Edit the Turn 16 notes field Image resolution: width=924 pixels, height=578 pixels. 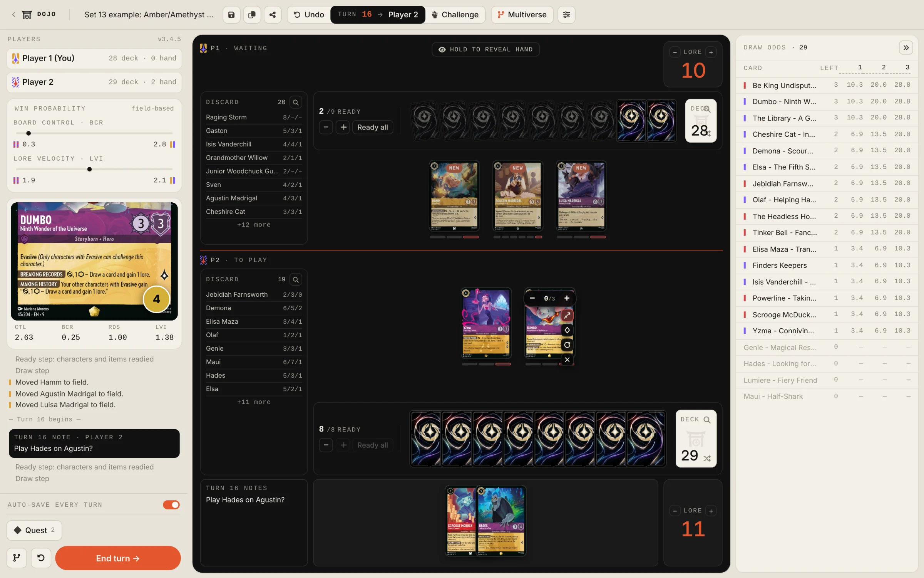(254, 523)
